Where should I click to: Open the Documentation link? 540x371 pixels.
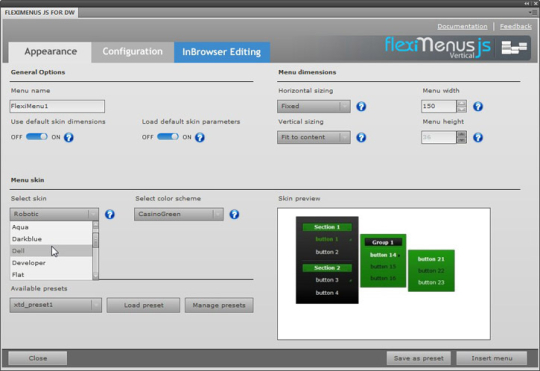[x=462, y=27]
